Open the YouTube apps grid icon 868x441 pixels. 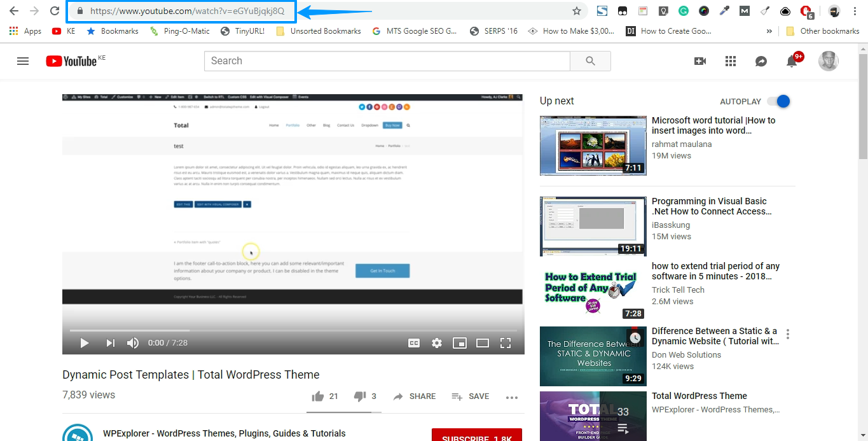[731, 61]
